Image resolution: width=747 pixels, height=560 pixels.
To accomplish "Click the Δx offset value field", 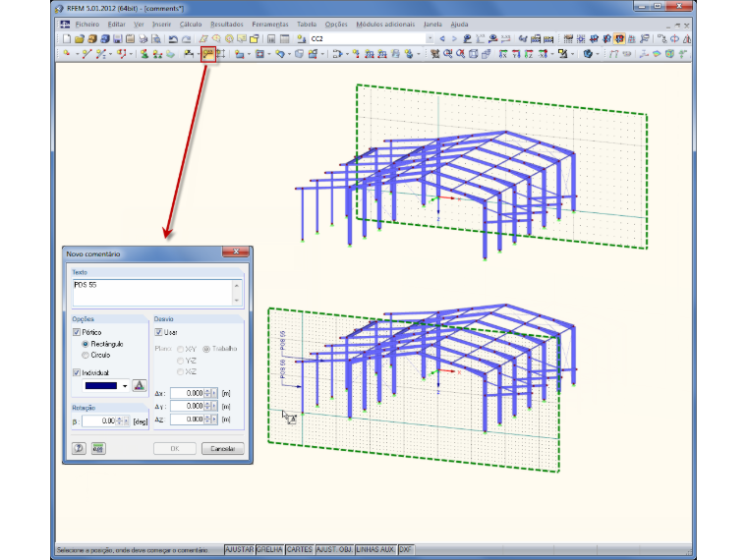I will [x=187, y=393].
